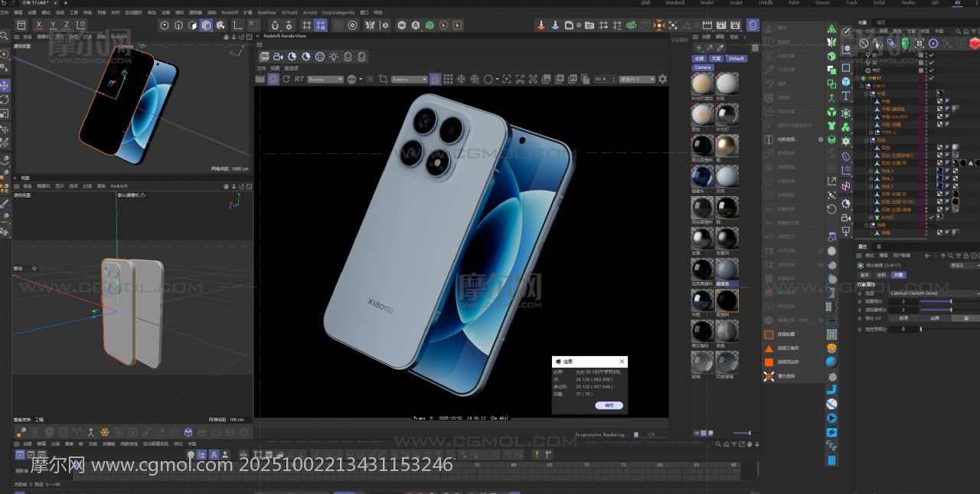Click the text spline T tool icon

click(846, 96)
